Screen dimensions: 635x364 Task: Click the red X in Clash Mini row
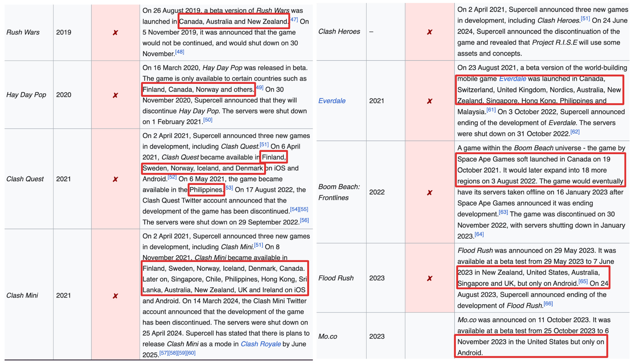pyautogui.click(x=115, y=296)
